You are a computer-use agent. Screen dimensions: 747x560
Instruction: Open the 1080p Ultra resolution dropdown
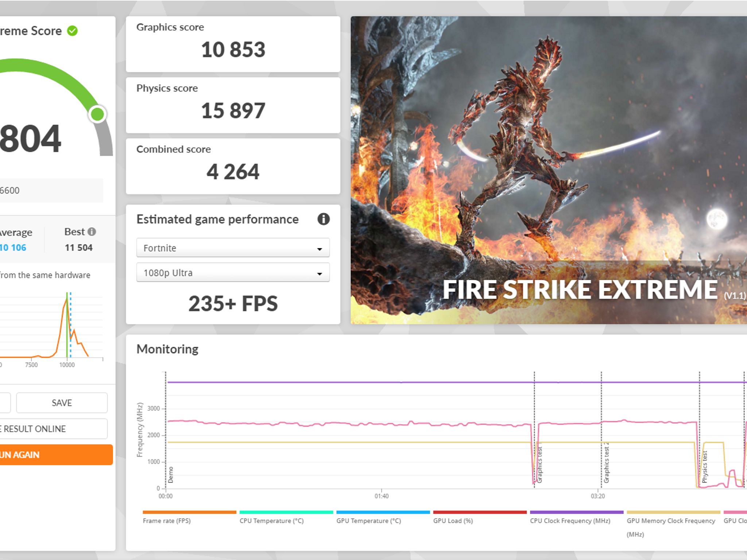coord(233,273)
